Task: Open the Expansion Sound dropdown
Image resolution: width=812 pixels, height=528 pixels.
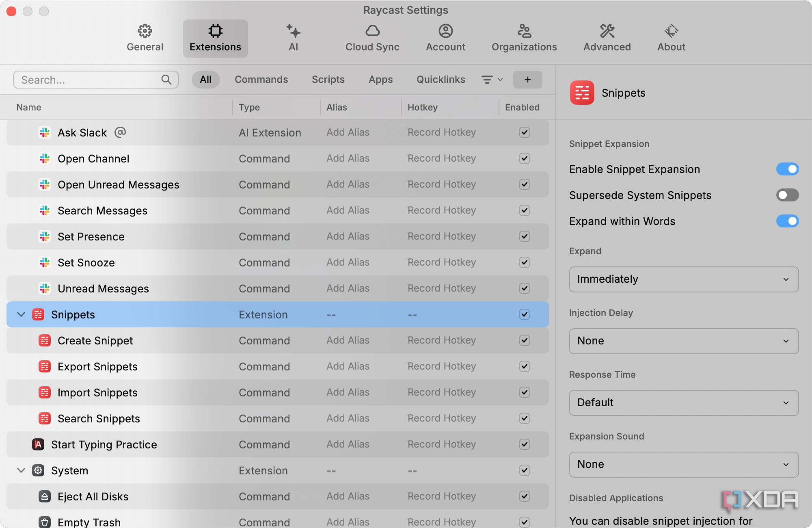Action: 684,464
